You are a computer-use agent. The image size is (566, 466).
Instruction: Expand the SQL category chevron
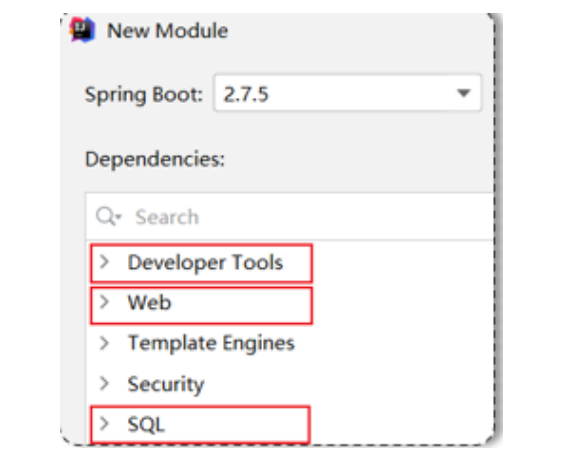pyautogui.click(x=104, y=423)
